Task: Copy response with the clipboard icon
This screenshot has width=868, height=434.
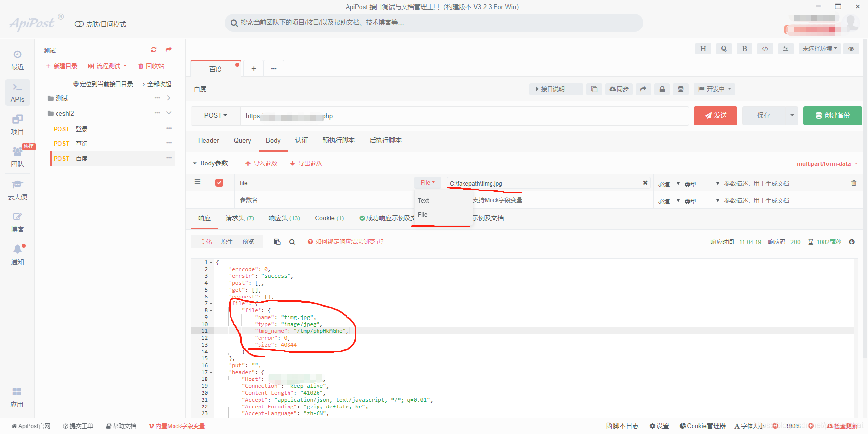Action: pyautogui.click(x=277, y=242)
